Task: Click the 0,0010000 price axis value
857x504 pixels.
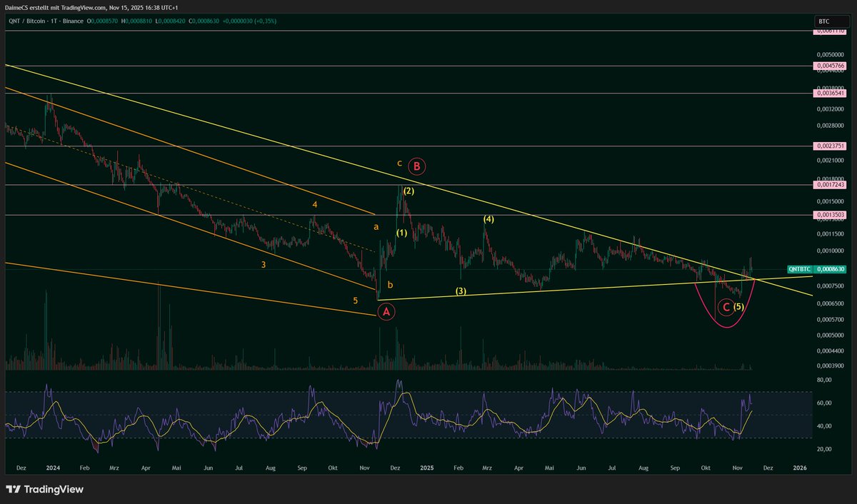Action: [829, 251]
